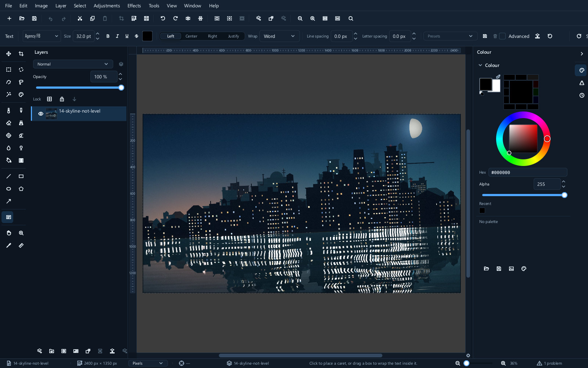This screenshot has width=588, height=368.
Task: Open the History clock panel icon
Action: (x=582, y=95)
